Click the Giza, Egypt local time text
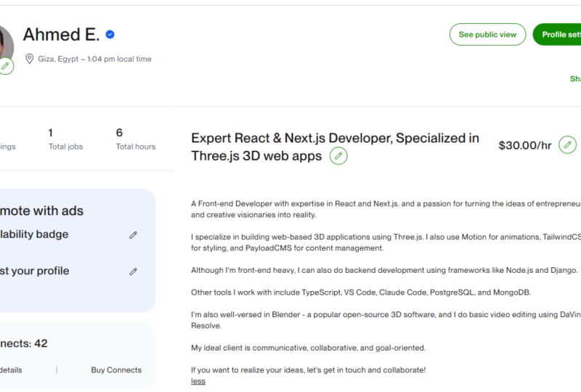 tap(94, 59)
